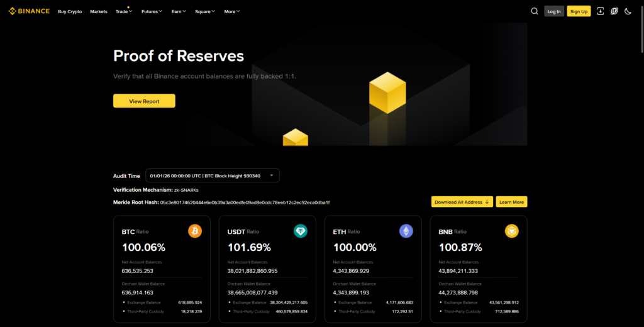
Task: Click the Ethereum coin icon
Action: [406, 231]
